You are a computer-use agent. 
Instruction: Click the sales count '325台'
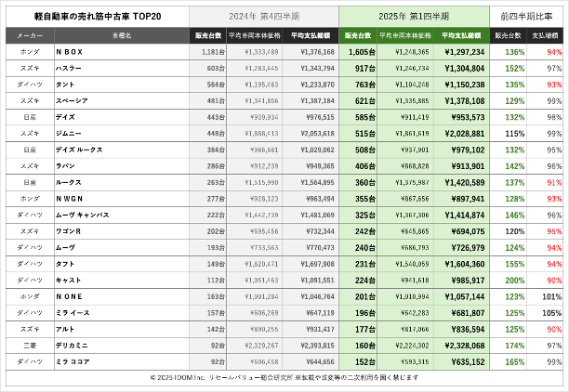pos(365,216)
